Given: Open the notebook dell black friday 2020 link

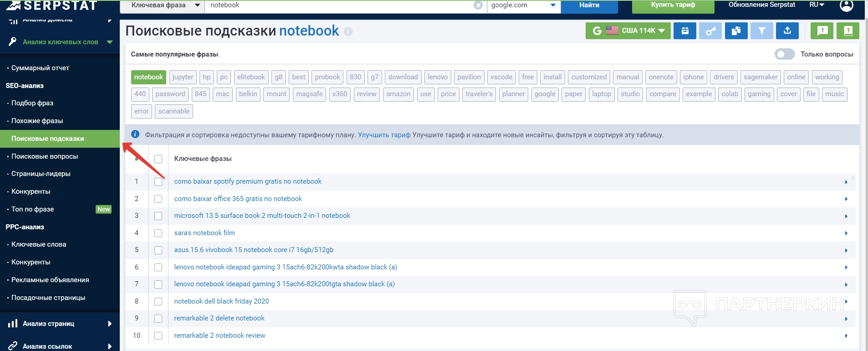Looking at the screenshot, I should 221,301.
